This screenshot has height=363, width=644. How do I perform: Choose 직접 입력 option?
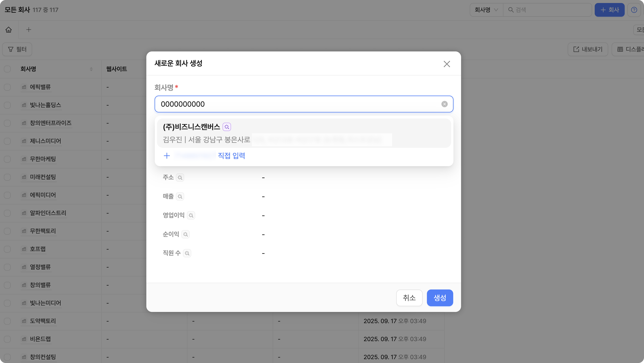(231, 156)
